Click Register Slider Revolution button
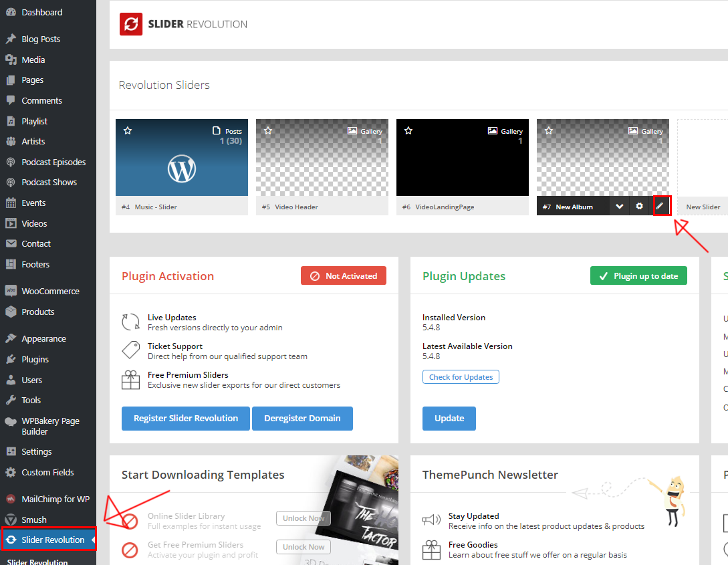 point(186,419)
